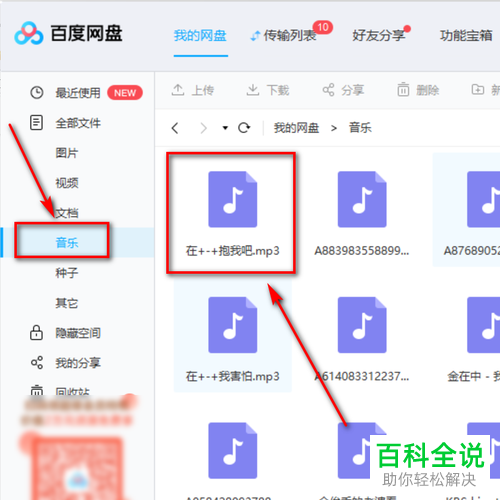Screen dimensions: 500x500
Task: Click 我的网盘 in the breadcrumb path
Action: click(x=297, y=128)
